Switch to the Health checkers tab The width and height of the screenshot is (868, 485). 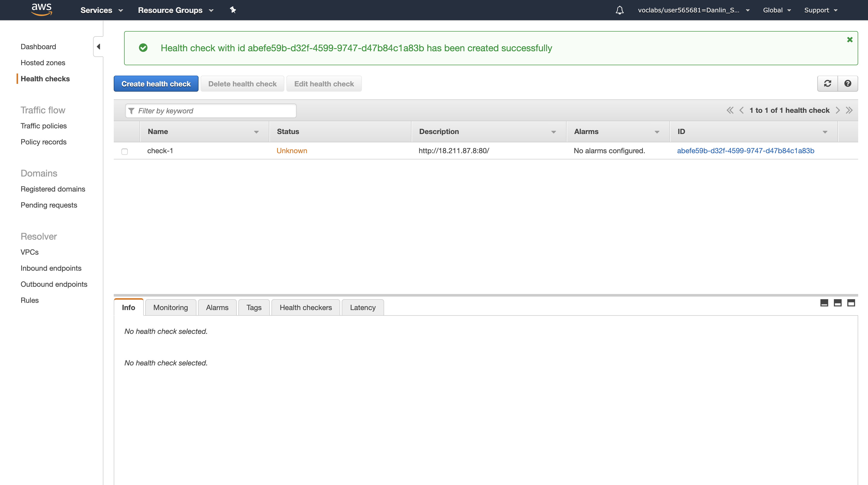(306, 308)
